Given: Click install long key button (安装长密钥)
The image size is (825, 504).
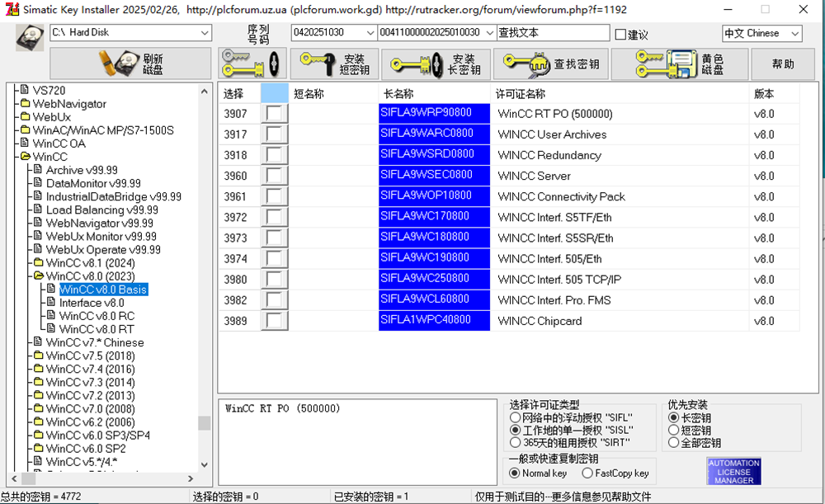Looking at the screenshot, I should click(x=435, y=64).
